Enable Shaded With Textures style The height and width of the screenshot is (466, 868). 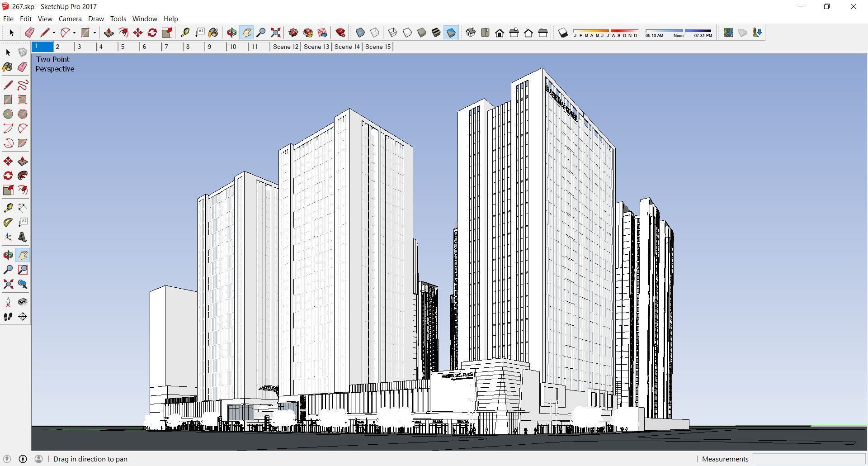[x=436, y=33]
